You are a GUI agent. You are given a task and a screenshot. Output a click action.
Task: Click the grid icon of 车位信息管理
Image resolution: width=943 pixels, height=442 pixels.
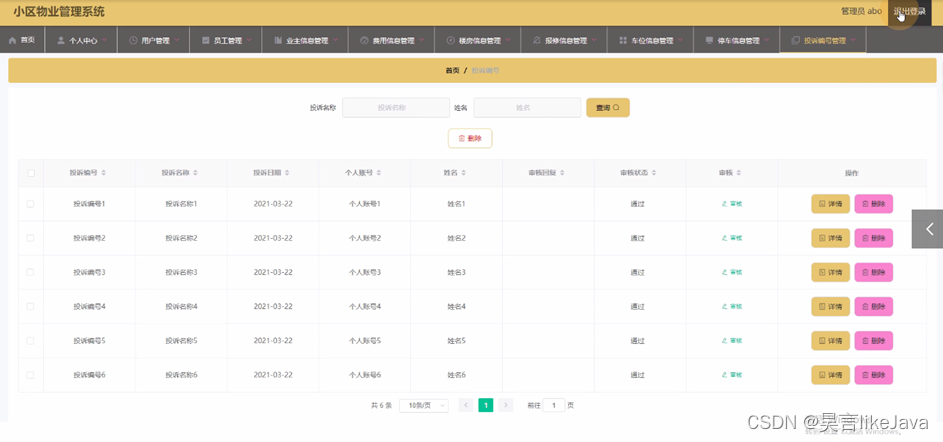tap(623, 41)
